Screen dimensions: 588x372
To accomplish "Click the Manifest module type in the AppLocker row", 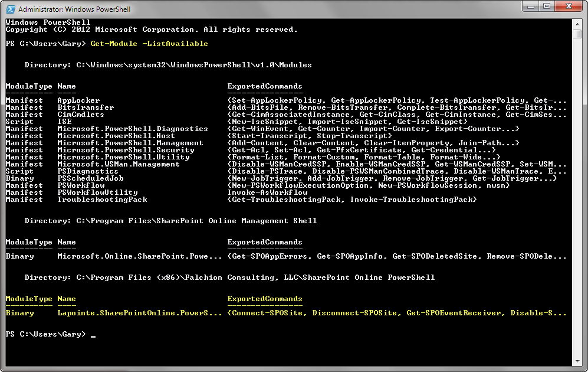I will click(x=24, y=100).
